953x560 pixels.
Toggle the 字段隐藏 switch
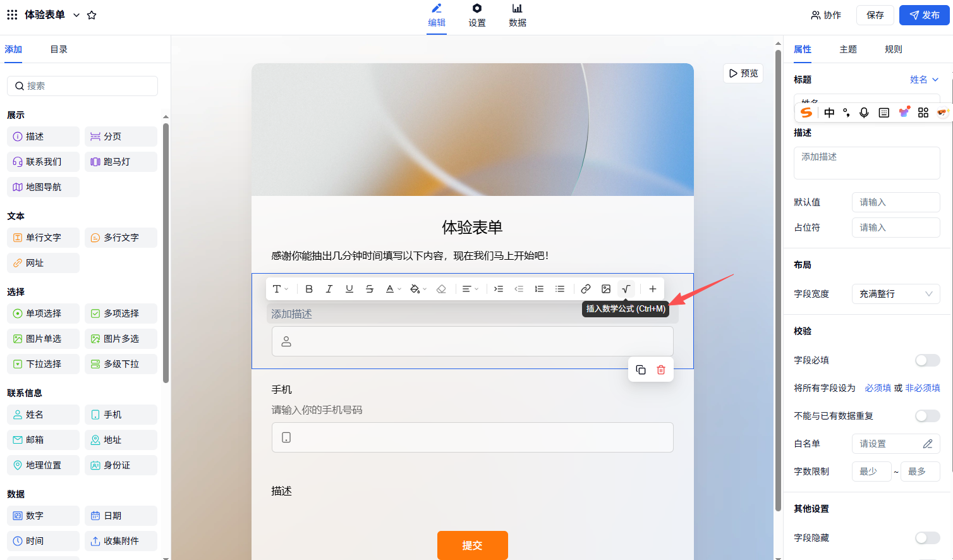(x=927, y=538)
